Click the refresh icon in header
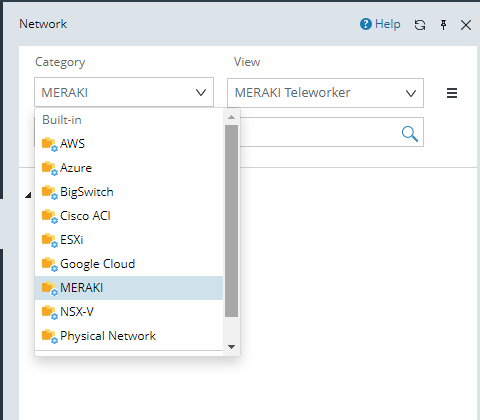480x420 pixels. pos(420,25)
